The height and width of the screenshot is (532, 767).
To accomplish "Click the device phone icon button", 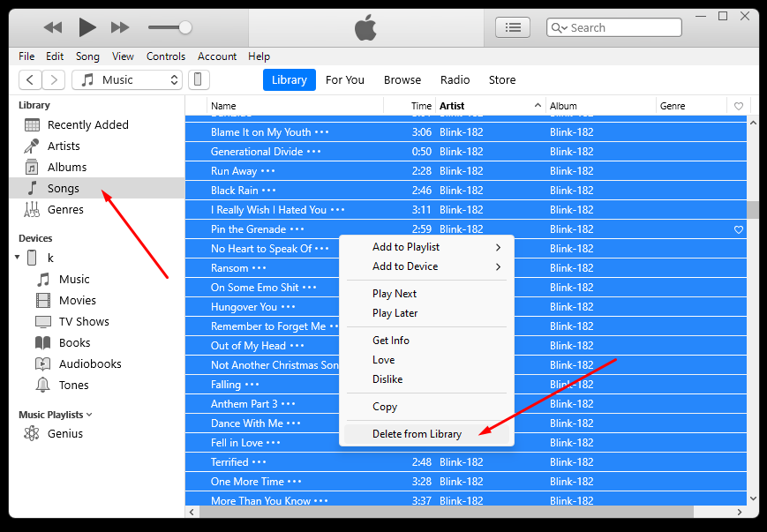I will pyautogui.click(x=199, y=79).
